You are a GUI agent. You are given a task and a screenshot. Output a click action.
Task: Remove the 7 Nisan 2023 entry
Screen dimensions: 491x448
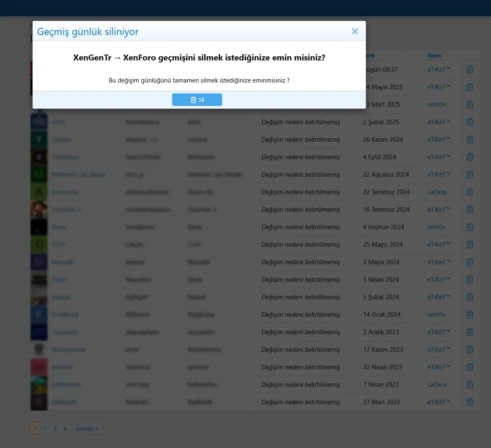pyautogui.click(x=470, y=385)
